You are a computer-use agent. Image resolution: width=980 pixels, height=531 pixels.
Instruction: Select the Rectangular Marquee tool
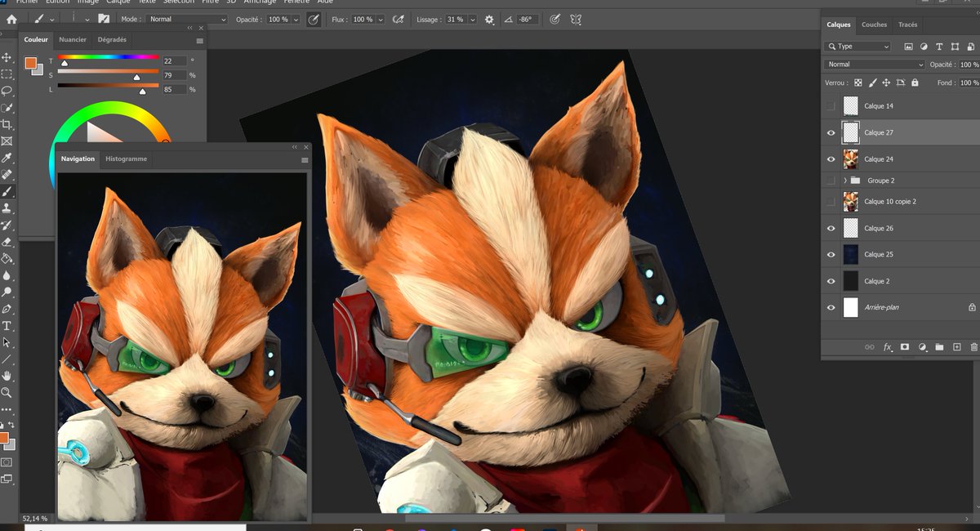[7, 74]
